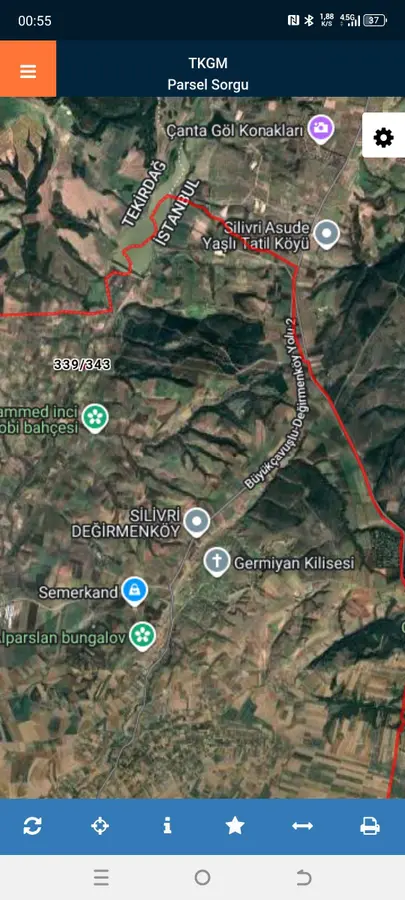Tap Germiyan Kilisesi church marker
The image size is (405, 900).
tap(217, 561)
